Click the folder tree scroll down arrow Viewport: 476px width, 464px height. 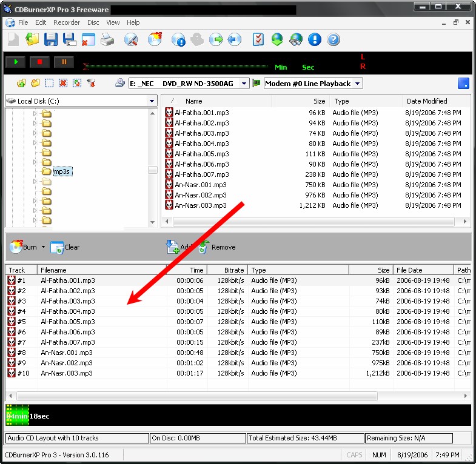(x=152, y=222)
